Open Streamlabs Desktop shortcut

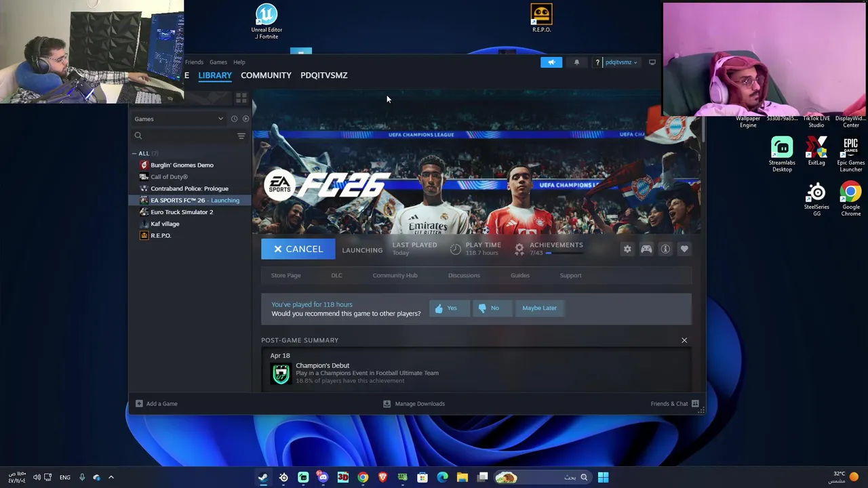782,155
